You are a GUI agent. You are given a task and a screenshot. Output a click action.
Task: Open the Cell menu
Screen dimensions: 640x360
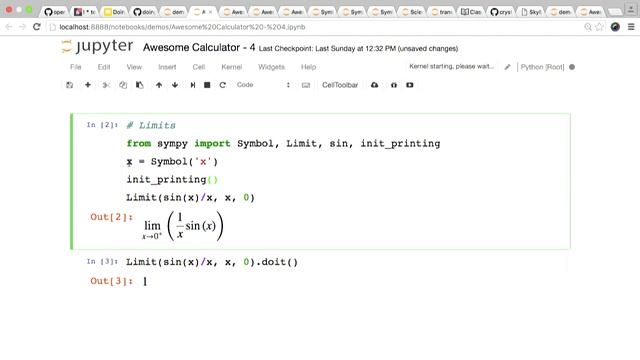tap(199, 67)
